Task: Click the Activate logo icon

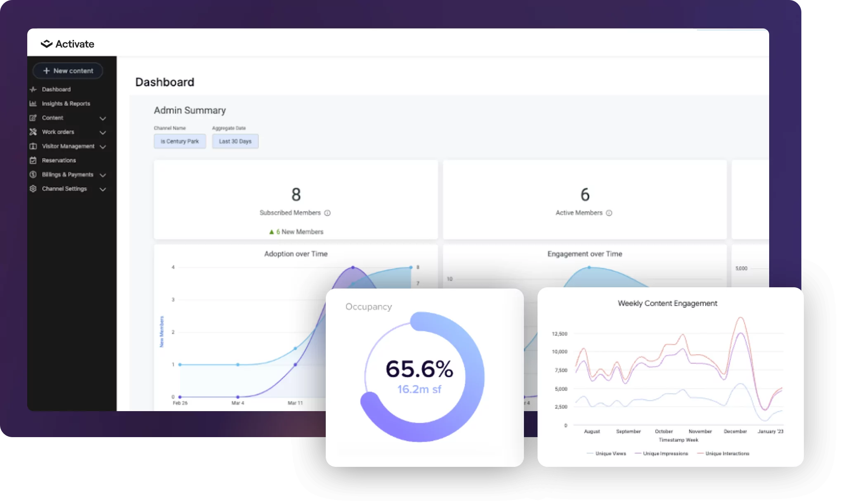Action: [x=47, y=44]
